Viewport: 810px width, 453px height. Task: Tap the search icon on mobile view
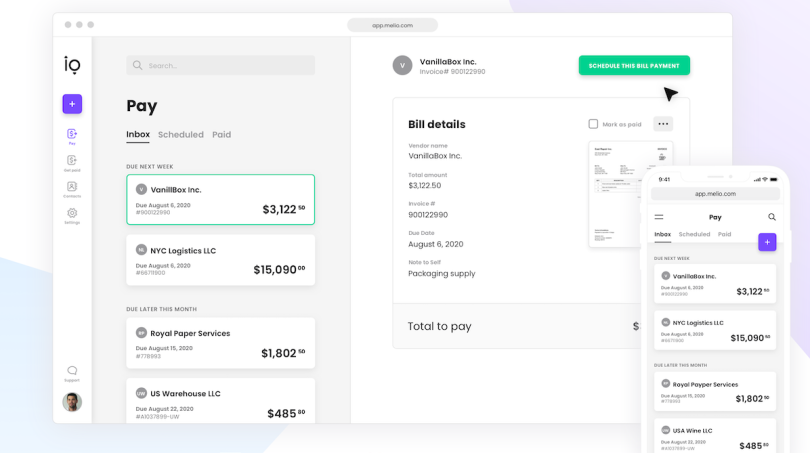click(772, 217)
